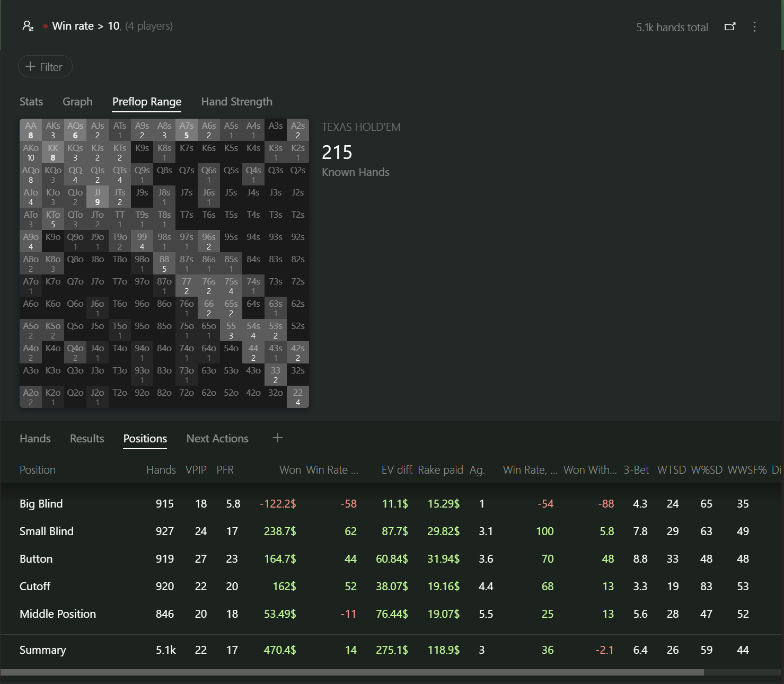The image size is (784, 684).
Task: Sort by Position column header
Action: coord(38,470)
